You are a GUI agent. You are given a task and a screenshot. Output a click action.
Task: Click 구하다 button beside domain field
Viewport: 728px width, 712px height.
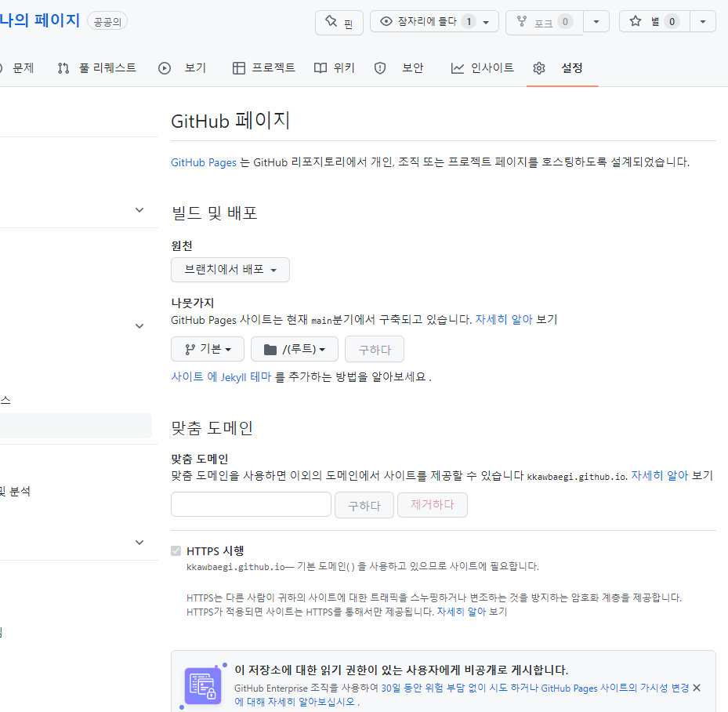364,505
